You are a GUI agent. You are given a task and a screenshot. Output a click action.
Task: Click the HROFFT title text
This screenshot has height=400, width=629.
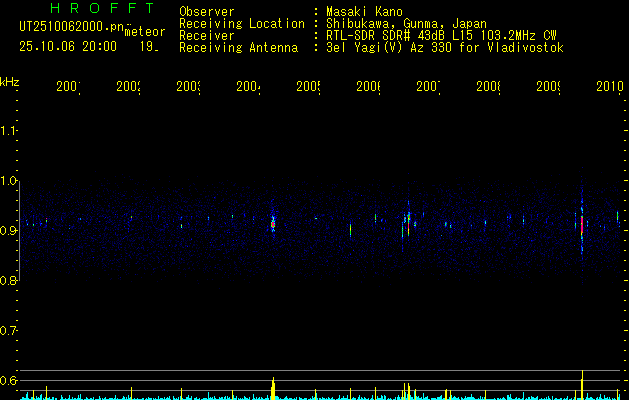[x=102, y=8]
